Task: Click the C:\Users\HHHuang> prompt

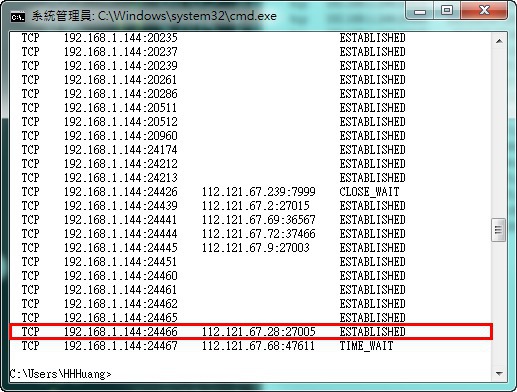Action: [x=61, y=374]
